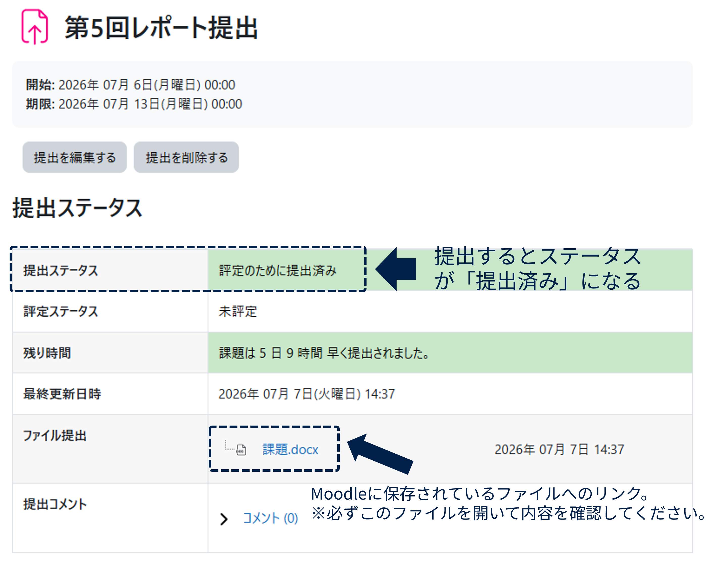Click the 評定ステータス row label
Viewport: 728px width, 567px height.
61,312
